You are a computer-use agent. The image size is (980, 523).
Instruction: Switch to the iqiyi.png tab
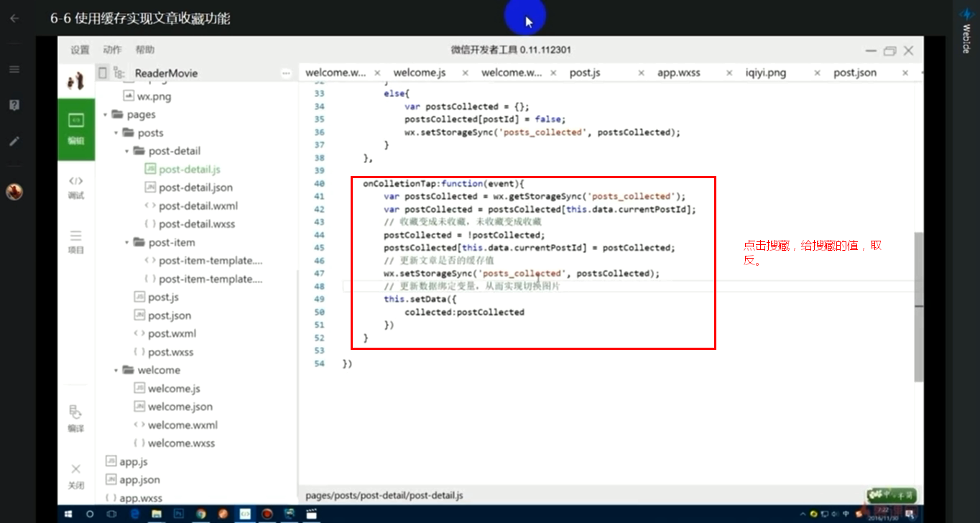click(766, 73)
